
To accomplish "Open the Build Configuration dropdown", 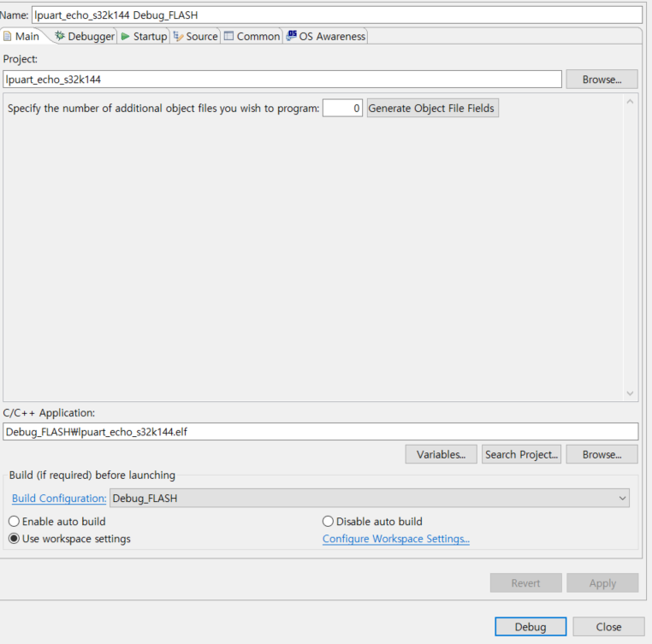I will point(370,498).
